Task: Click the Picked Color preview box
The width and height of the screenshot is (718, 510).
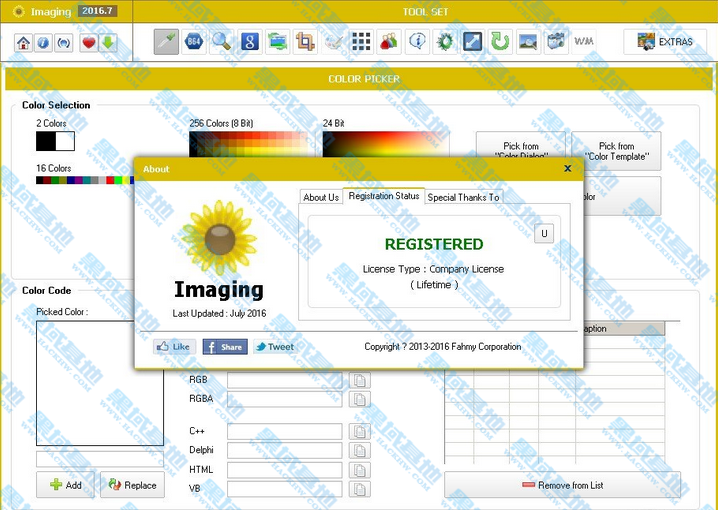Action: [100, 383]
